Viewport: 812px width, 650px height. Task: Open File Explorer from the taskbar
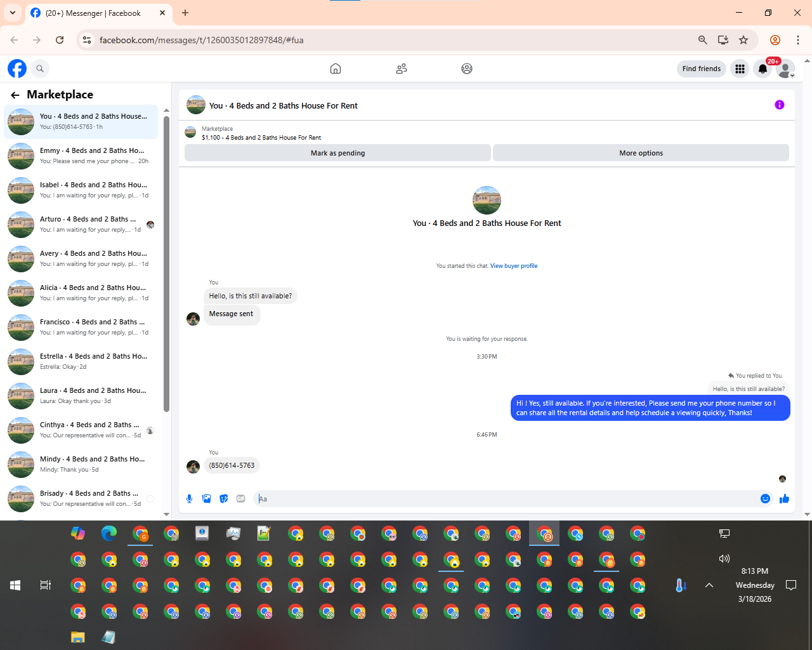tap(78, 637)
